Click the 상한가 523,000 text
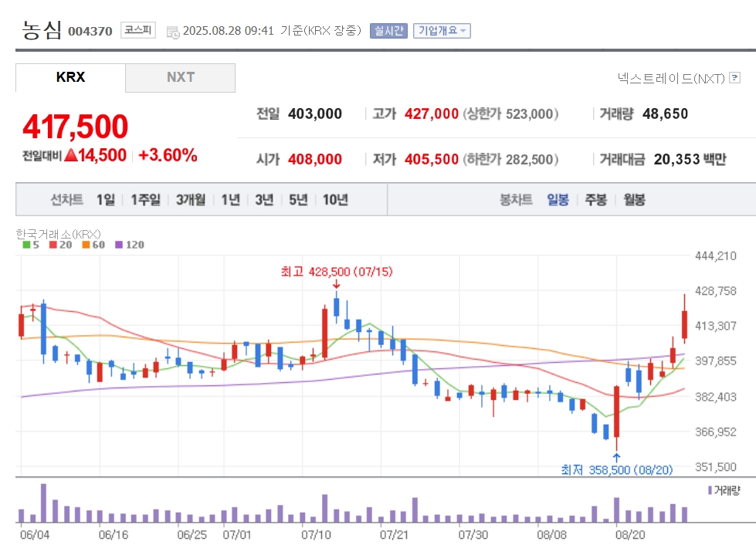The height and width of the screenshot is (552, 756). [x=510, y=113]
